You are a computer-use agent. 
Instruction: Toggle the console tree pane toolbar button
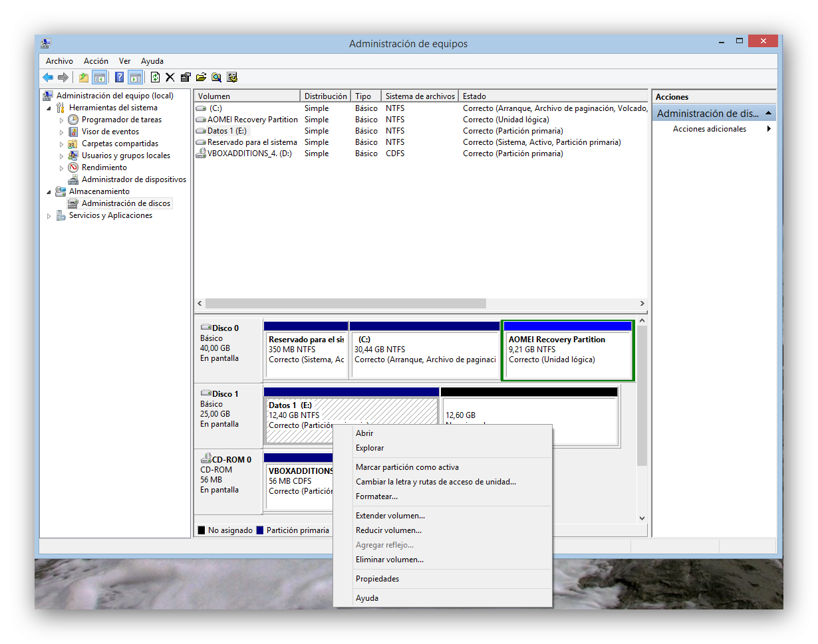(99, 77)
